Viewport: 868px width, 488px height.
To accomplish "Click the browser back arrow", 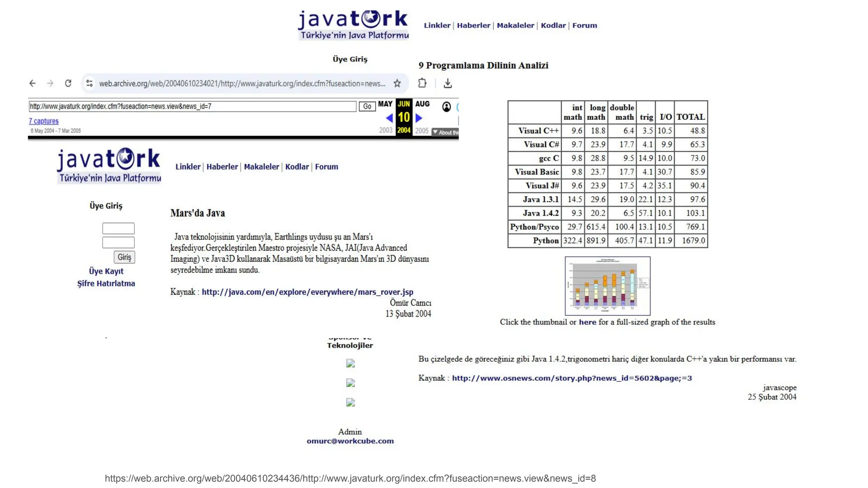I will coord(33,83).
